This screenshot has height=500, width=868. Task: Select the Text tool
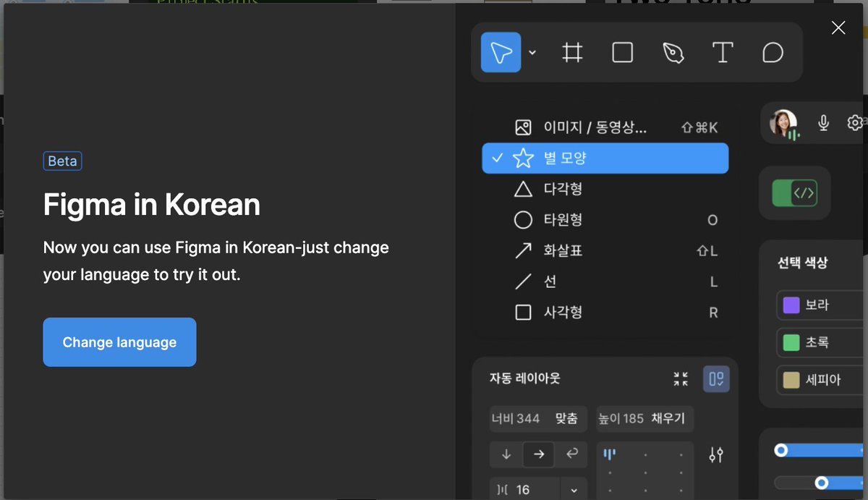723,52
